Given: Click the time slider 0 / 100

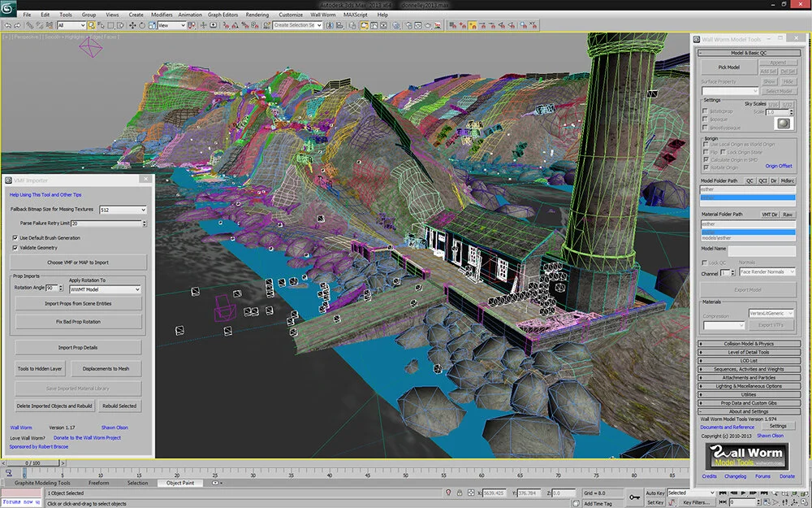Looking at the screenshot, I should tap(33, 463).
